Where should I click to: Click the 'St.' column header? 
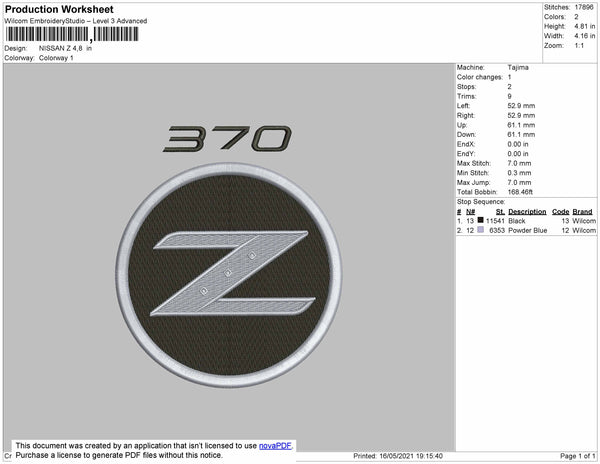click(500, 212)
